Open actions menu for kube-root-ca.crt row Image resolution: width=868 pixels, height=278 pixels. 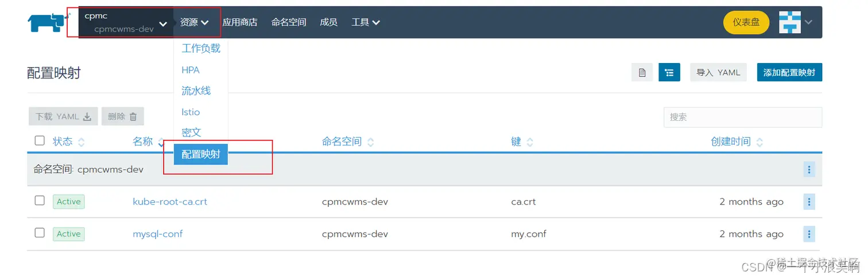(809, 202)
